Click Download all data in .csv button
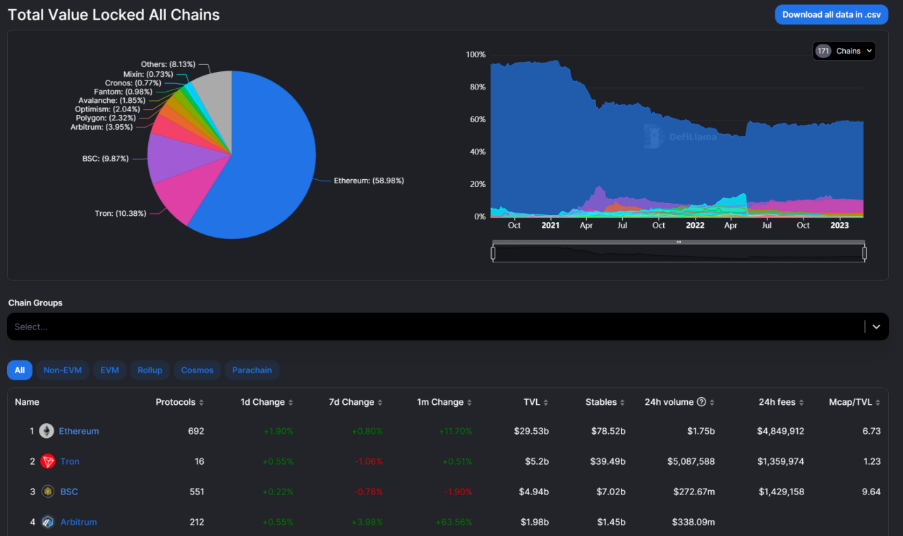903x536 pixels. pyautogui.click(x=831, y=14)
